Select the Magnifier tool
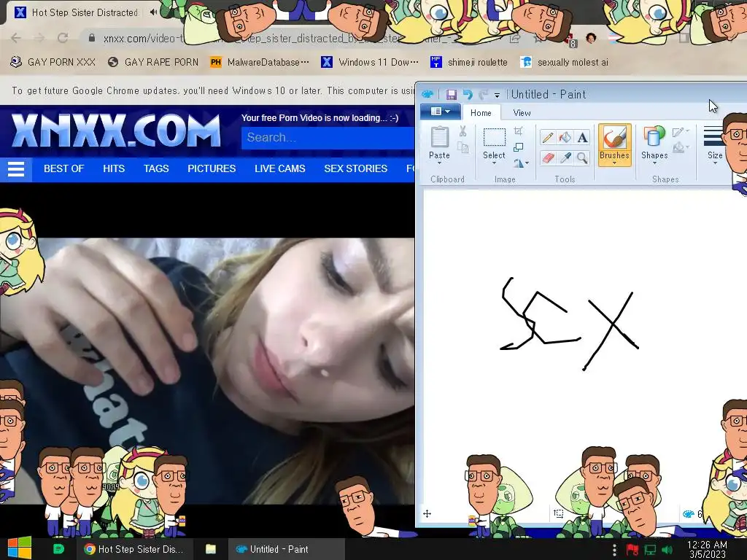 (x=582, y=157)
